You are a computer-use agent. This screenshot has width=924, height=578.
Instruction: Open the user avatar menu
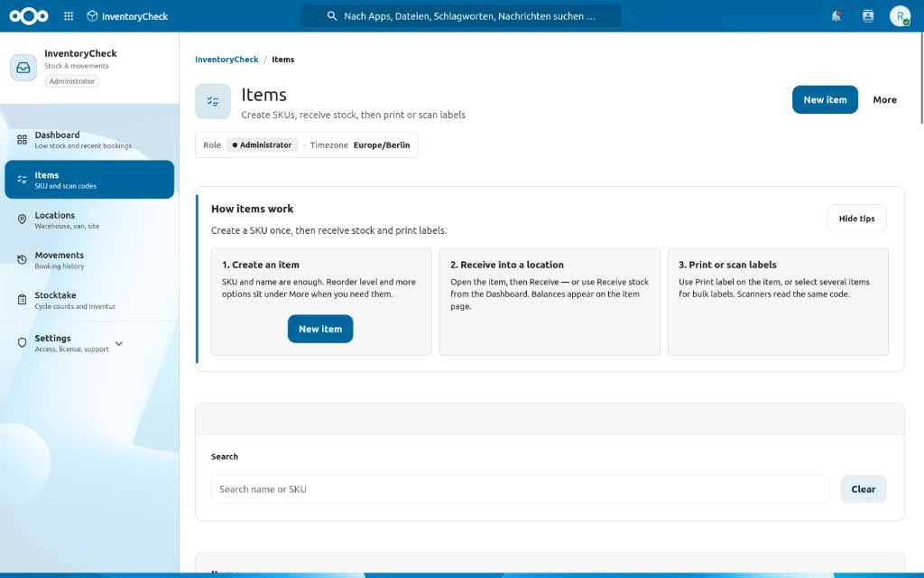tap(900, 16)
